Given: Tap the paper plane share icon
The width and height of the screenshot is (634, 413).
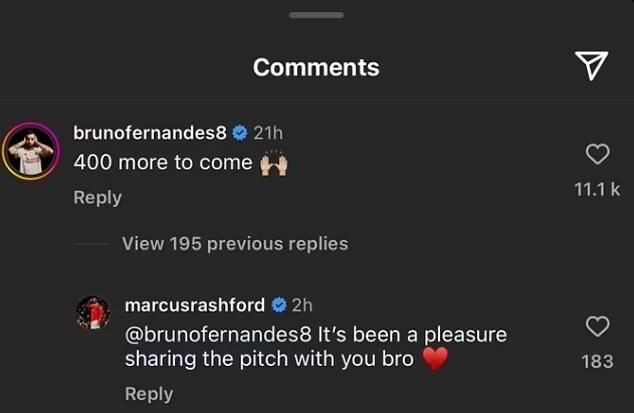Looking at the screenshot, I should (592, 66).
